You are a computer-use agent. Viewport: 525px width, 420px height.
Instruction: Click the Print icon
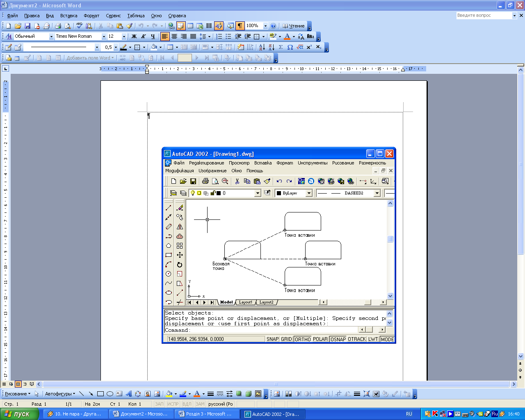pos(58,26)
